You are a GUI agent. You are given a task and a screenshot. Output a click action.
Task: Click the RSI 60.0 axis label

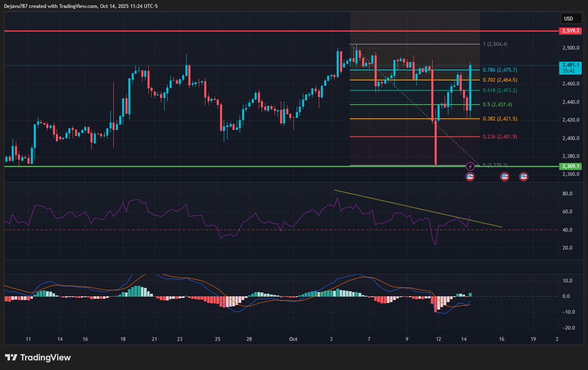click(x=567, y=212)
